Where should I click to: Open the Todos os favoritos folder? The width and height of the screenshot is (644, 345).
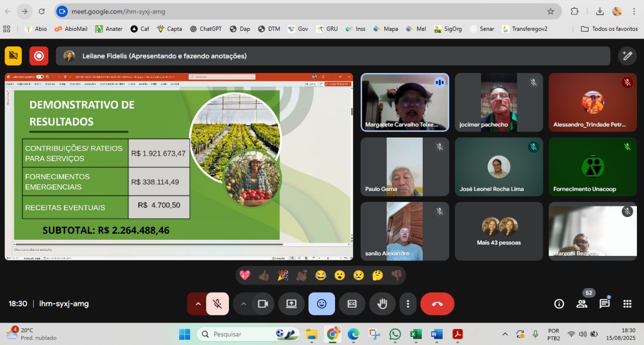tap(609, 29)
